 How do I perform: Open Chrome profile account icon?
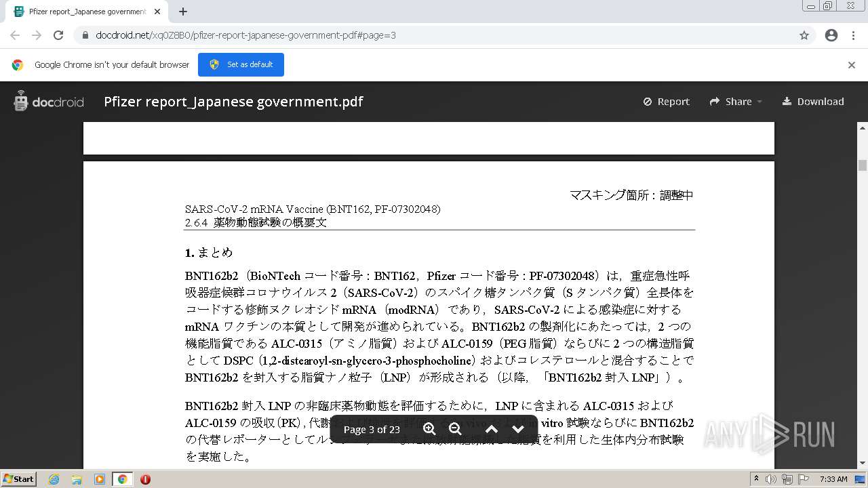point(831,35)
